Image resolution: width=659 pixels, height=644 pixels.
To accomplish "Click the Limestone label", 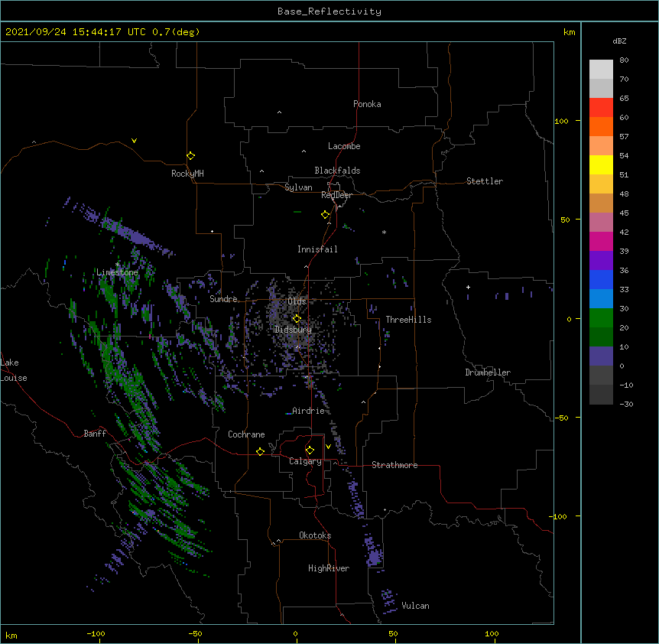I will (x=117, y=272).
